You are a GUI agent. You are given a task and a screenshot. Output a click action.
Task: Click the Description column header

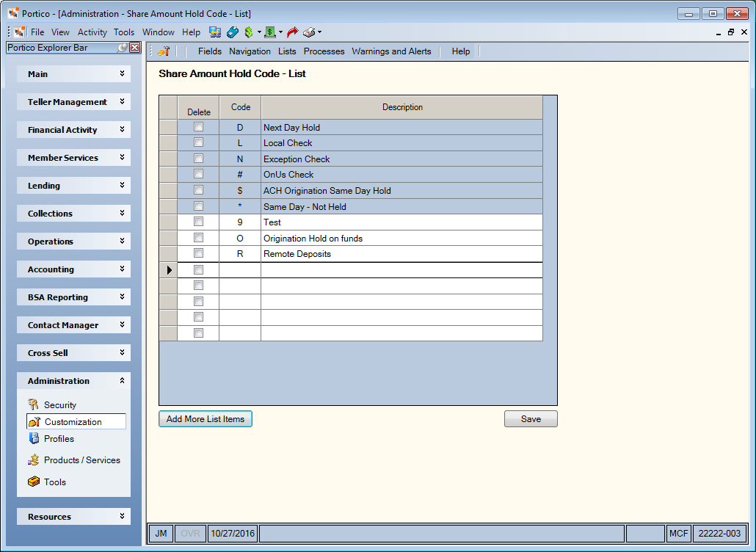tap(402, 107)
